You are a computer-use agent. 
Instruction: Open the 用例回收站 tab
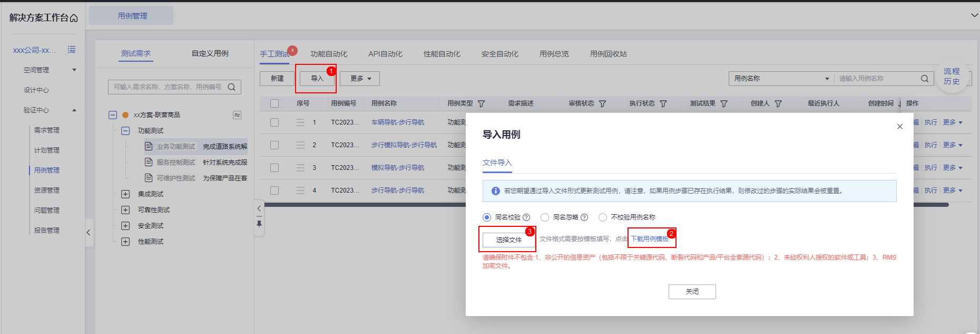pyautogui.click(x=609, y=54)
